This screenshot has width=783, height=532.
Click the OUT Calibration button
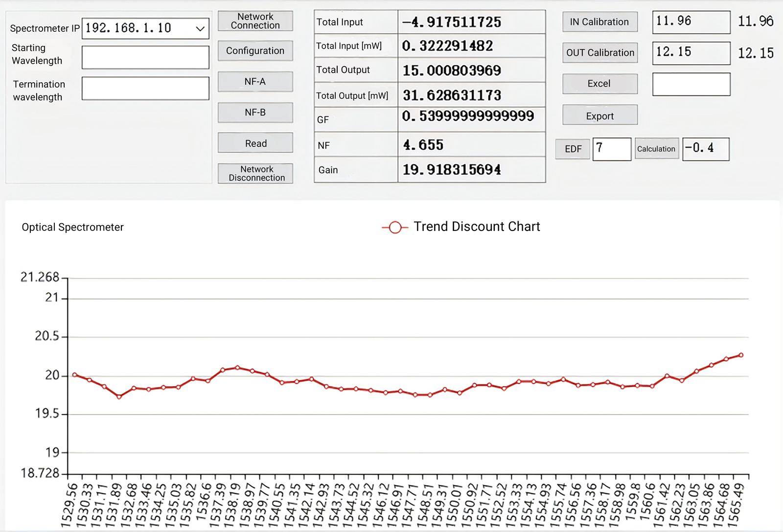599,53
